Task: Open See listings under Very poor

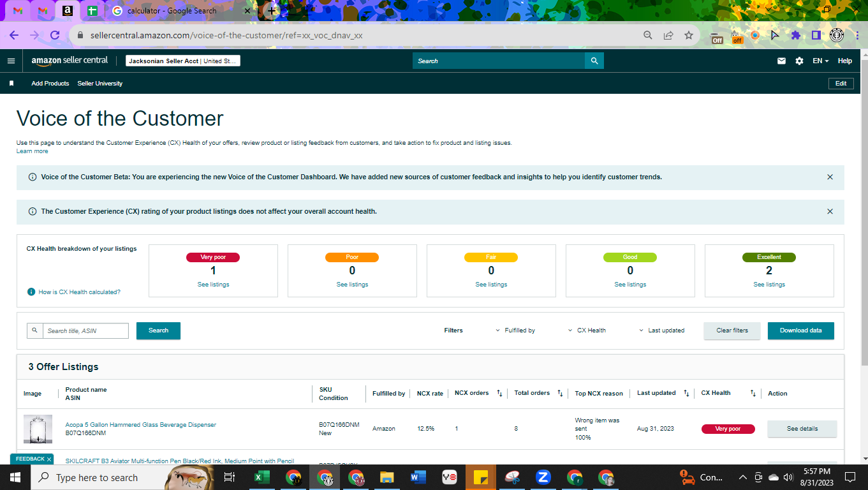Action: click(214, 285)
